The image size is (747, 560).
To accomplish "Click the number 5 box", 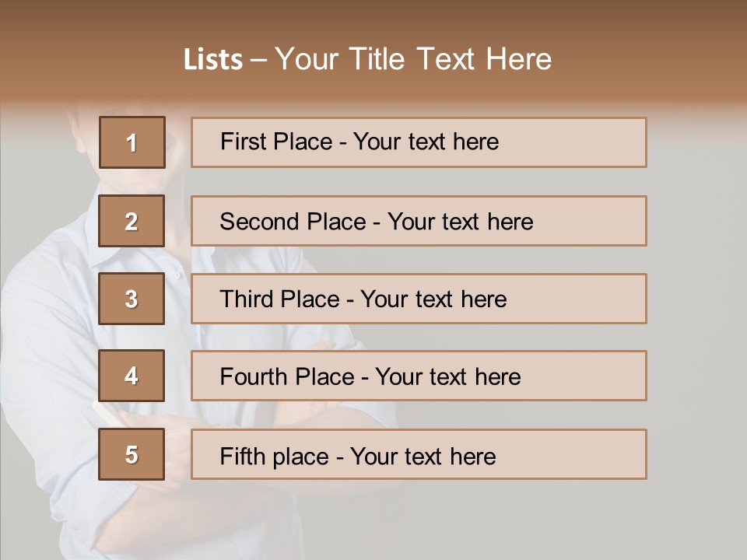I will click(x=132, y=454).
